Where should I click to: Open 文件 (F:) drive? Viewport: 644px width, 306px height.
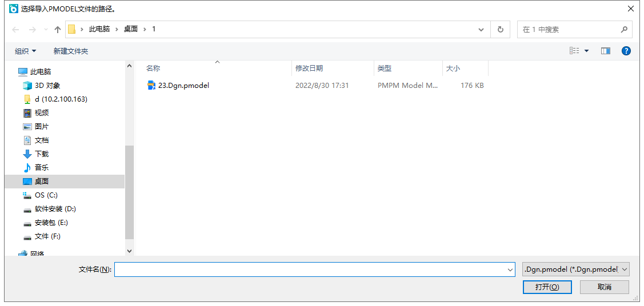point(47,236)
